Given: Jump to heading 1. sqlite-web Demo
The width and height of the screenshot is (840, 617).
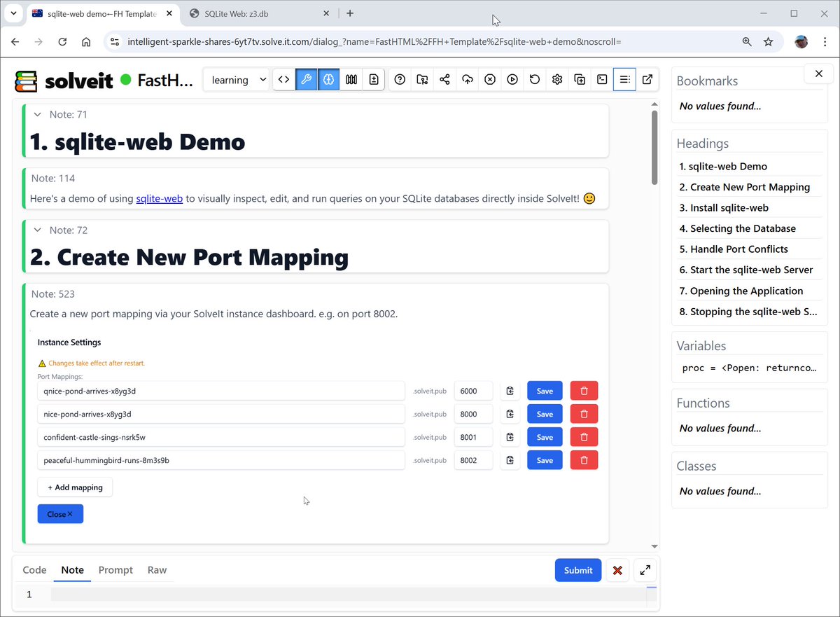Looking at the screenshot, I should pyautogui.click(x=723, y=166).
